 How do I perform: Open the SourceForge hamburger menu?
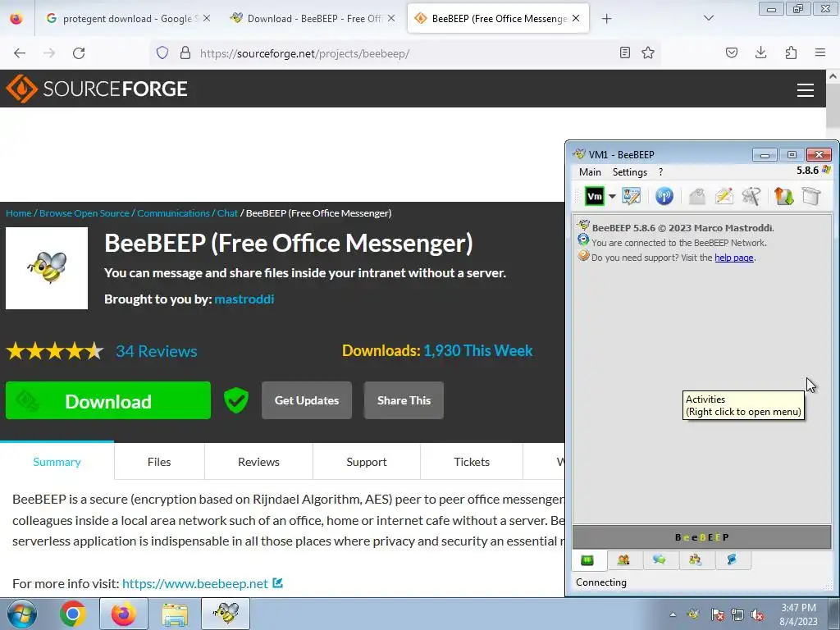[x=806, y=90]
